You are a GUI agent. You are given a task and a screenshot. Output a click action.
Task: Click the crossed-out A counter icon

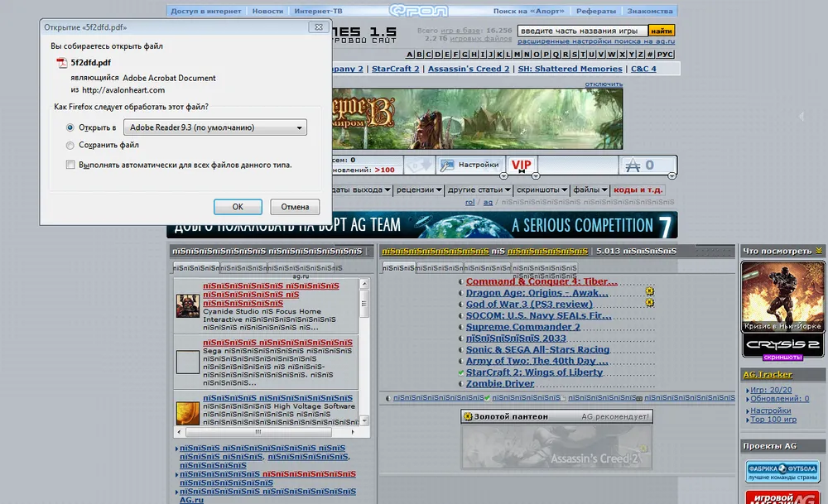click(634, 165)
